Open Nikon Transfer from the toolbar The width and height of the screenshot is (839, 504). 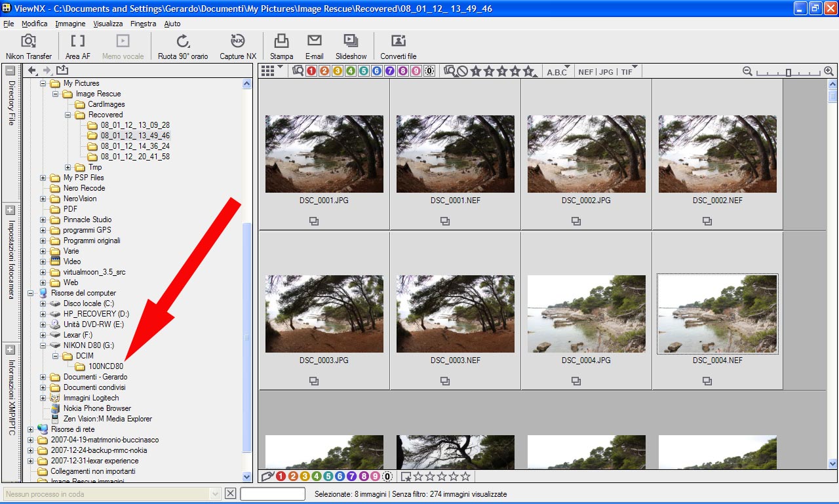coord(28,46)
